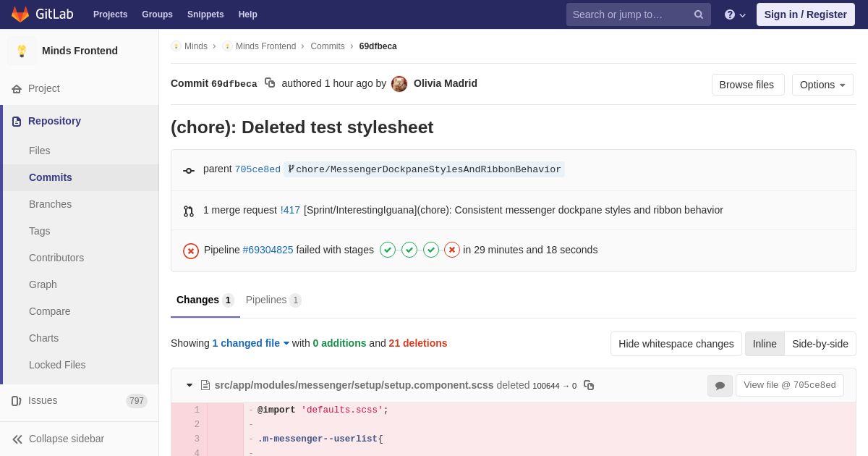Expand the 1 changed file dropdown

click(251, 343)
